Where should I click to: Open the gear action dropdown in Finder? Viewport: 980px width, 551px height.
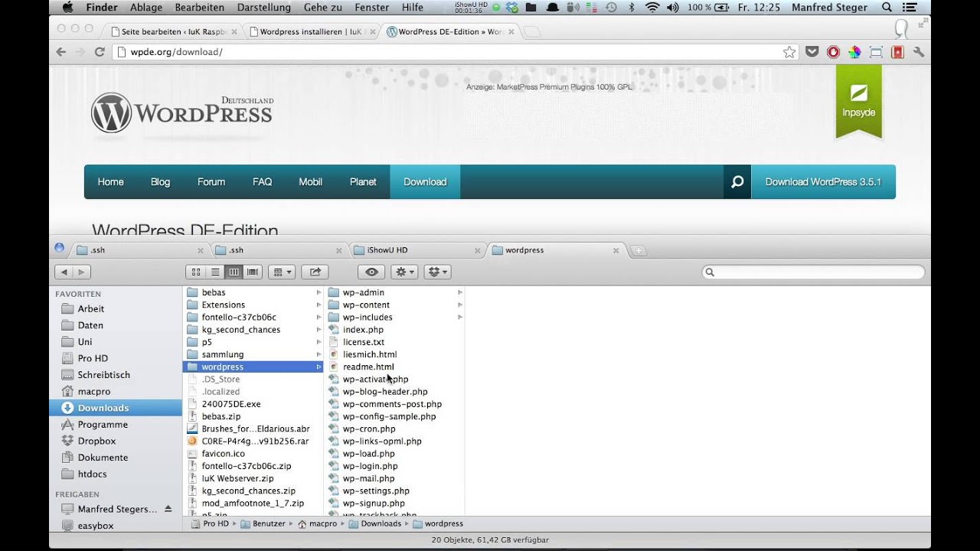click(404, 272)
